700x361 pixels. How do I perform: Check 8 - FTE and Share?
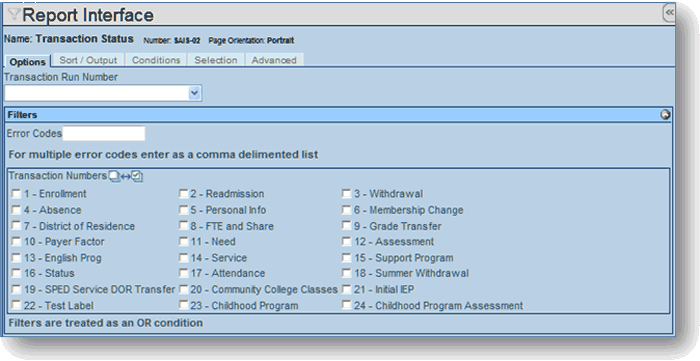(183, 226)
